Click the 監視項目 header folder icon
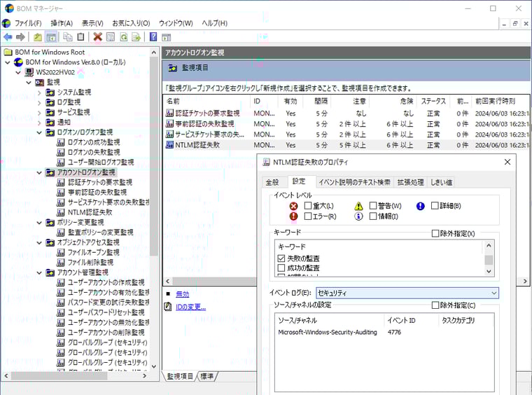Viewport: 532px width, 395px height. (x=172, y=68)
